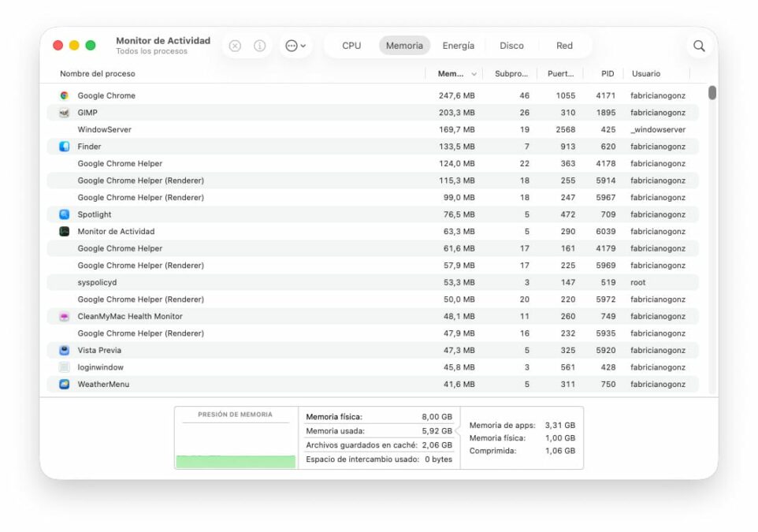Select the syspolicyd process name
758x532 pixels.
click(x=97, y=282)
